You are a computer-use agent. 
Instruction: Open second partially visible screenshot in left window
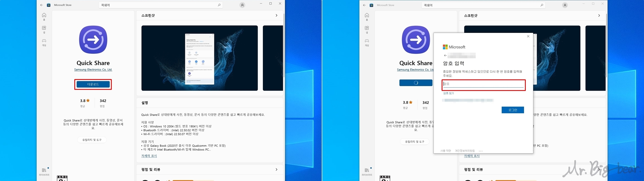pos(273,58)
